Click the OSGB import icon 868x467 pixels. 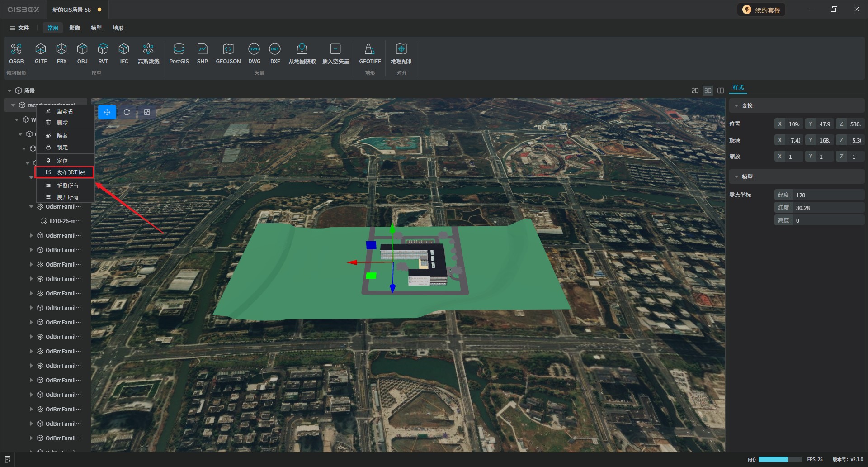(x=16, y=49)
